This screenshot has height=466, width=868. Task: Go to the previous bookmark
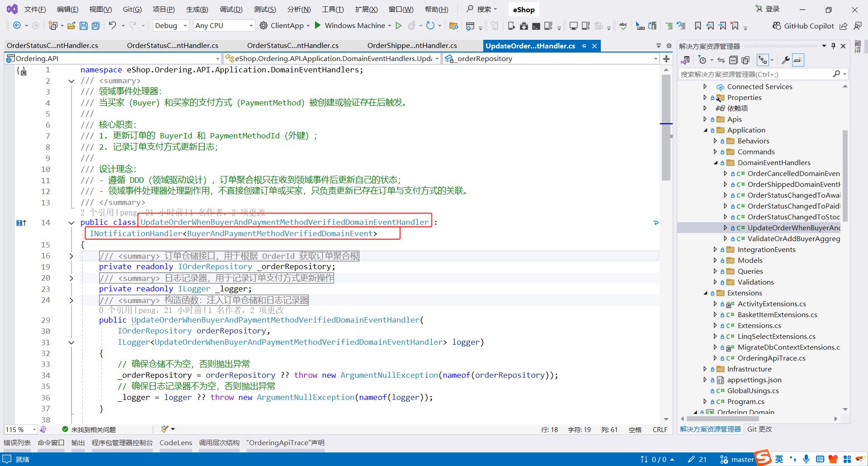click(x=710, y=26)
